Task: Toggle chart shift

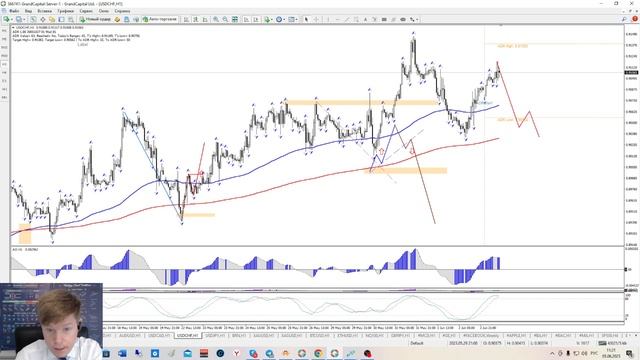Action: pyautogui.click(x=256, y=19)
